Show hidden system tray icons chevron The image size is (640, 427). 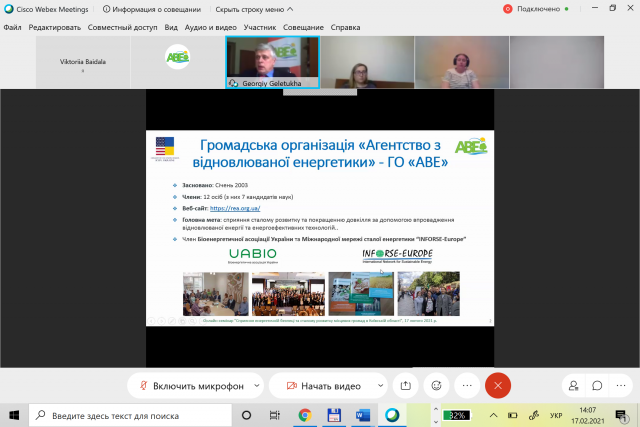493,416
